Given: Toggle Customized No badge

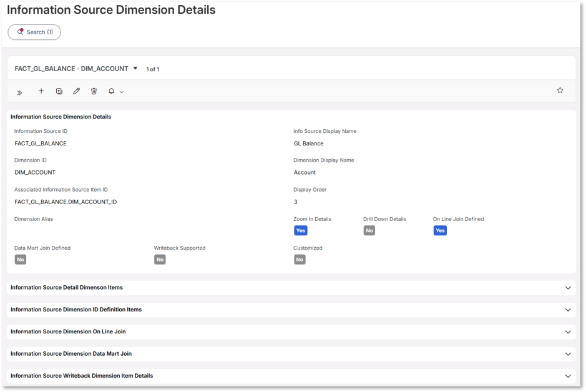Looking at the screenshot, I should [300, 259].
